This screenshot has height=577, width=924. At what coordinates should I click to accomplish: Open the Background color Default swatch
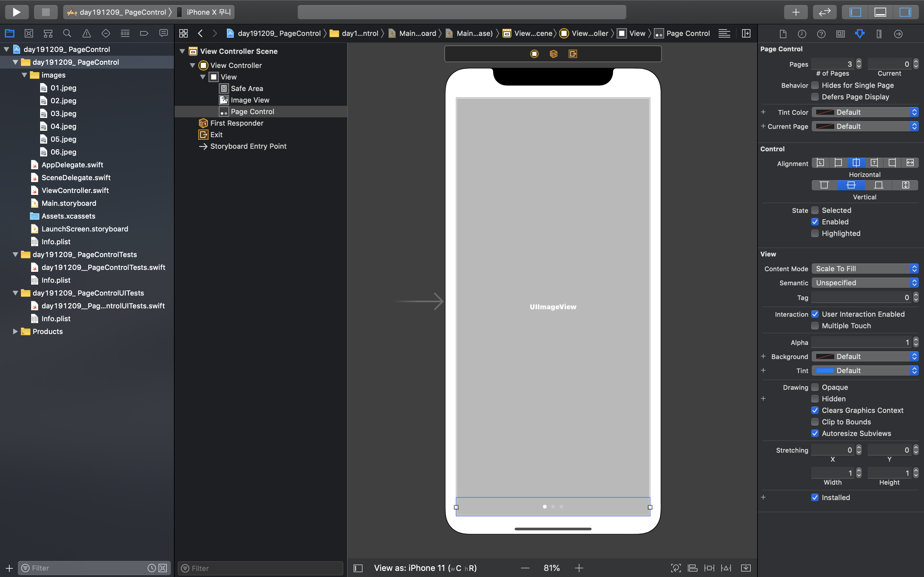[825, 356]
